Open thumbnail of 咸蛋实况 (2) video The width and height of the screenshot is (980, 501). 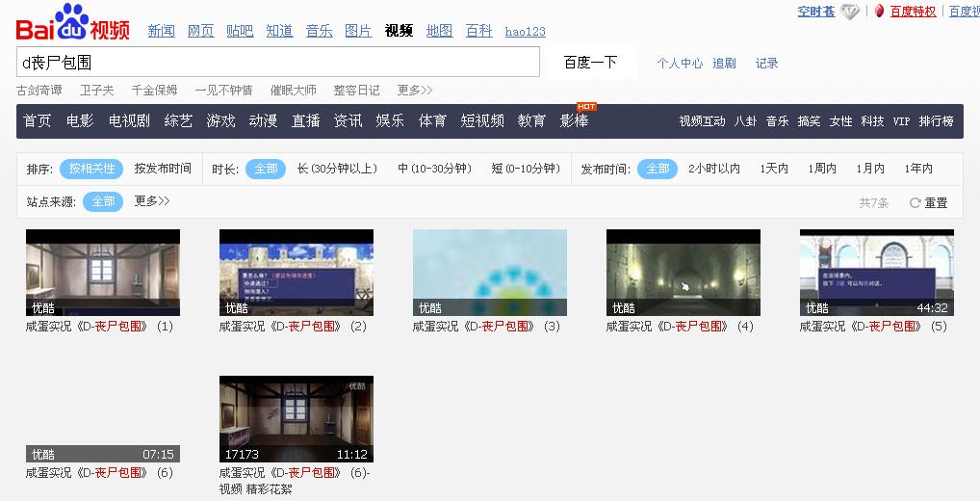(x=297, y=273)
